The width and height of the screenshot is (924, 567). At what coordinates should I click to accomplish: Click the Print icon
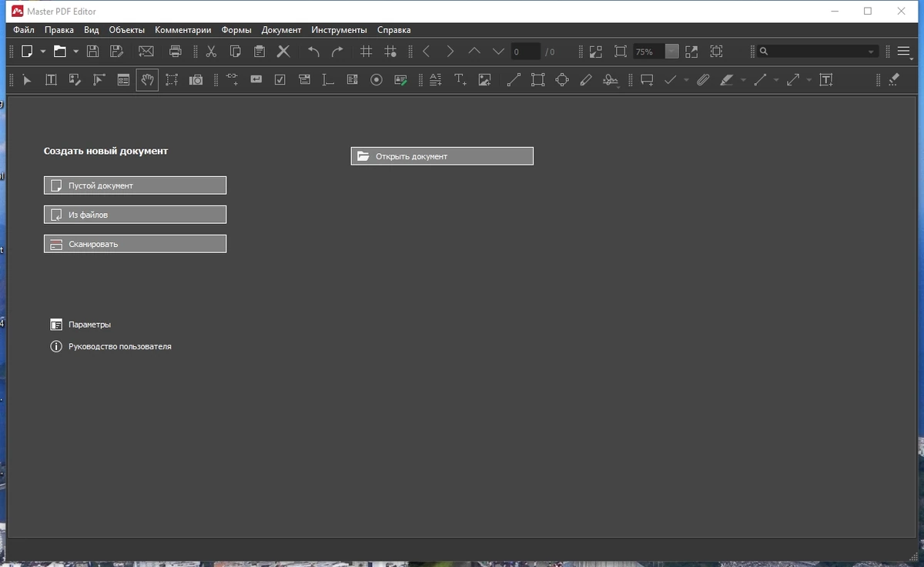point(176,52)
